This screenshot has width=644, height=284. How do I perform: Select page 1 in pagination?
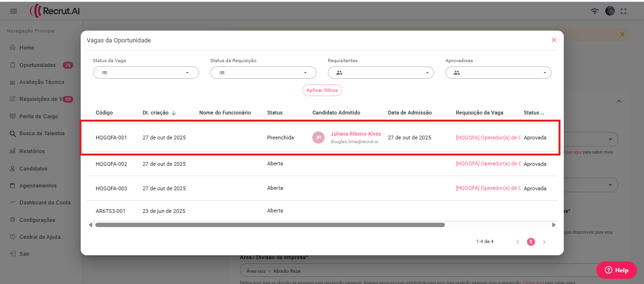531,242
